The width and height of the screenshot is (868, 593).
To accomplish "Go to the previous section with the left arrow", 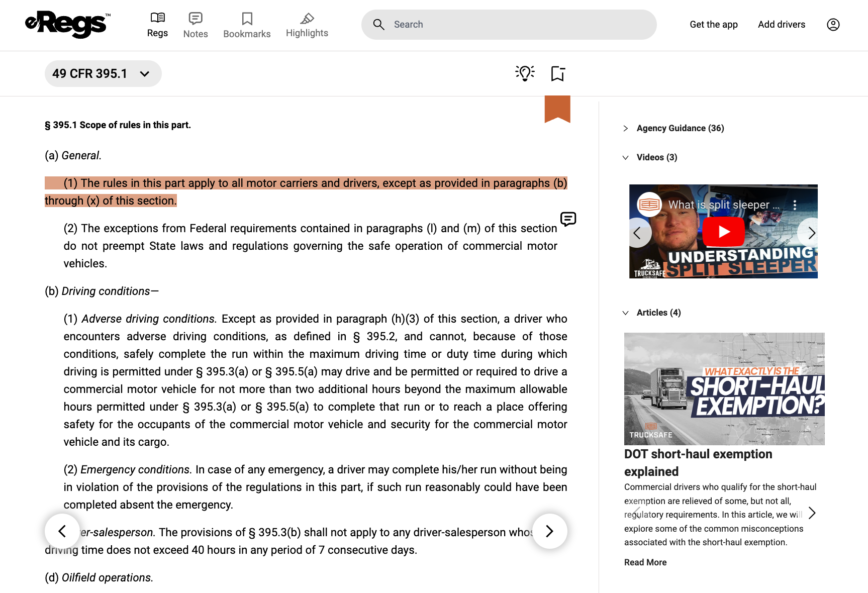I will click(x=62, y=531).
